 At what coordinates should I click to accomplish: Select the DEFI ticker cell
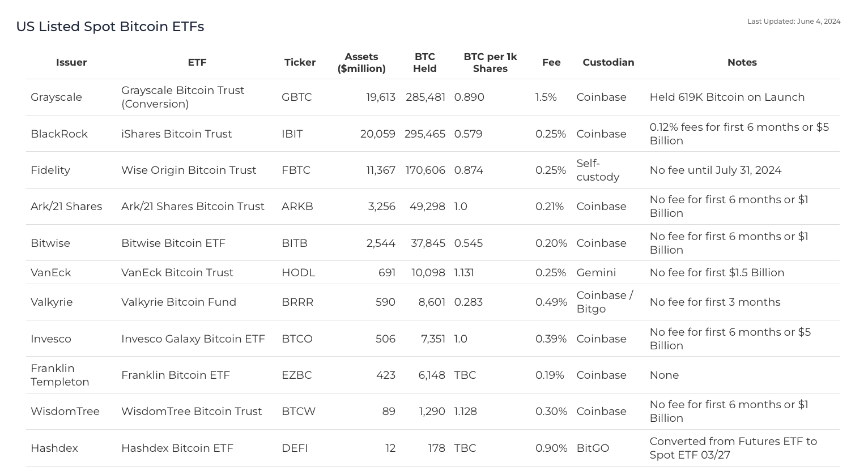pos(295,448)
